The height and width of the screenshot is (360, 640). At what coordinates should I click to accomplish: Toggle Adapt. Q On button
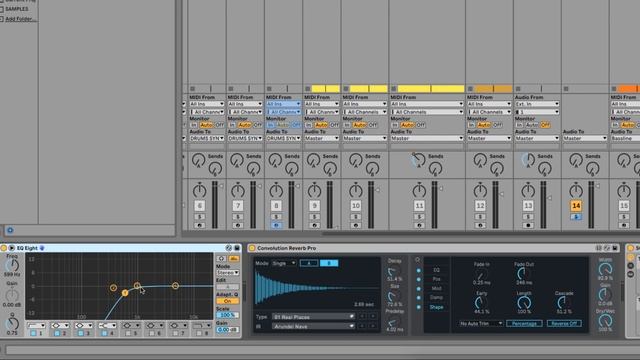[x=228, y=301]
